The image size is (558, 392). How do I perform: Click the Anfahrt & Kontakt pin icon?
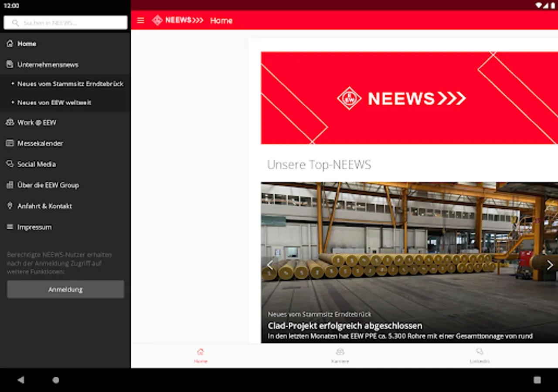click(x=10, y=206)
